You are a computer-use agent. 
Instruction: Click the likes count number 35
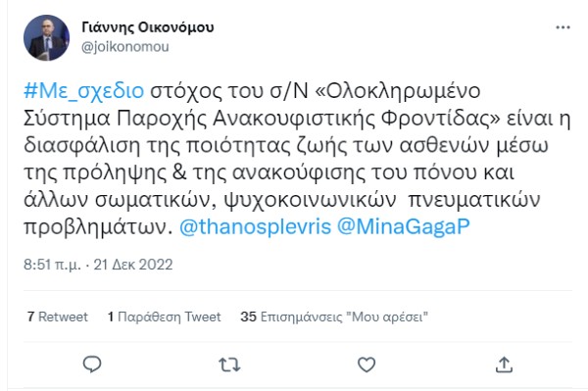[248, 318]
